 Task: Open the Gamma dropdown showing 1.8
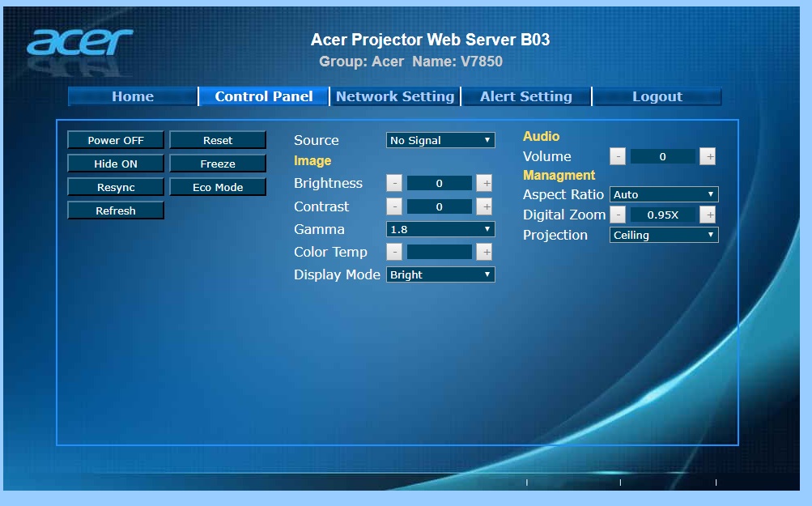(440, 229)
